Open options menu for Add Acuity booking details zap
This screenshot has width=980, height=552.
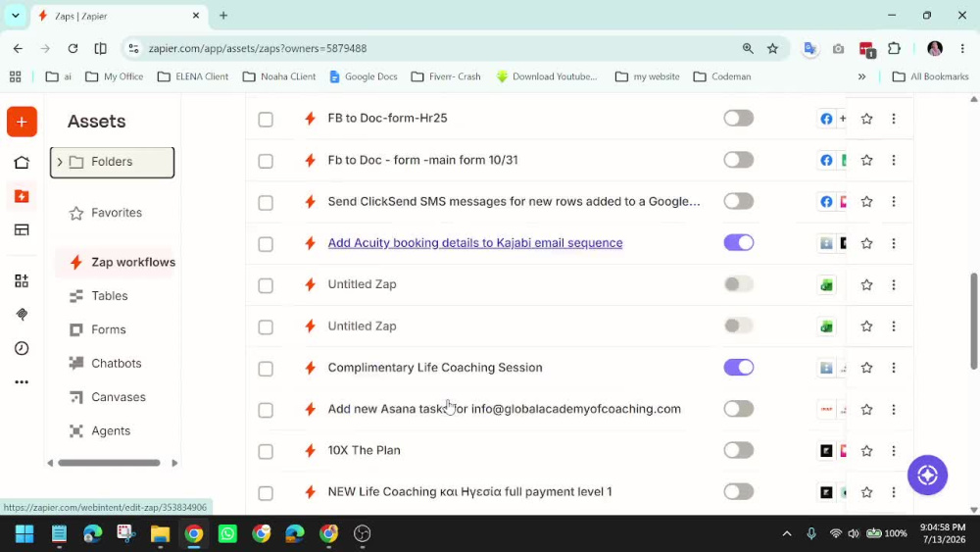(893, 243)
